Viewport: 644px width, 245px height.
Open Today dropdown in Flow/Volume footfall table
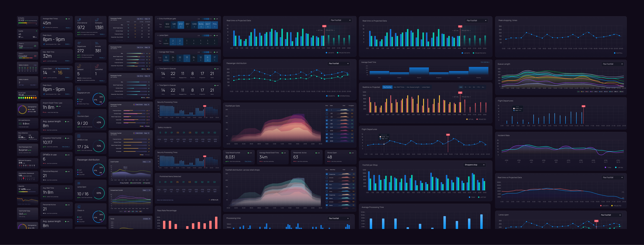147,19
